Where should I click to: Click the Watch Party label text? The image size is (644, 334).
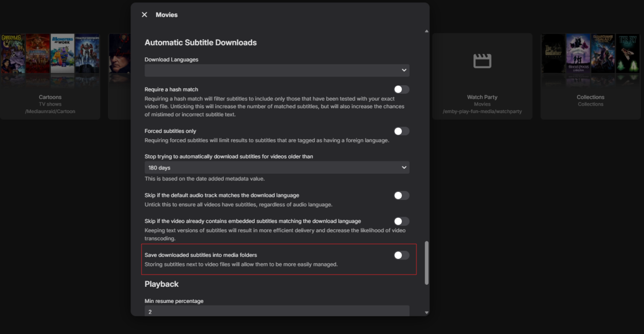[x=482, y=97]
